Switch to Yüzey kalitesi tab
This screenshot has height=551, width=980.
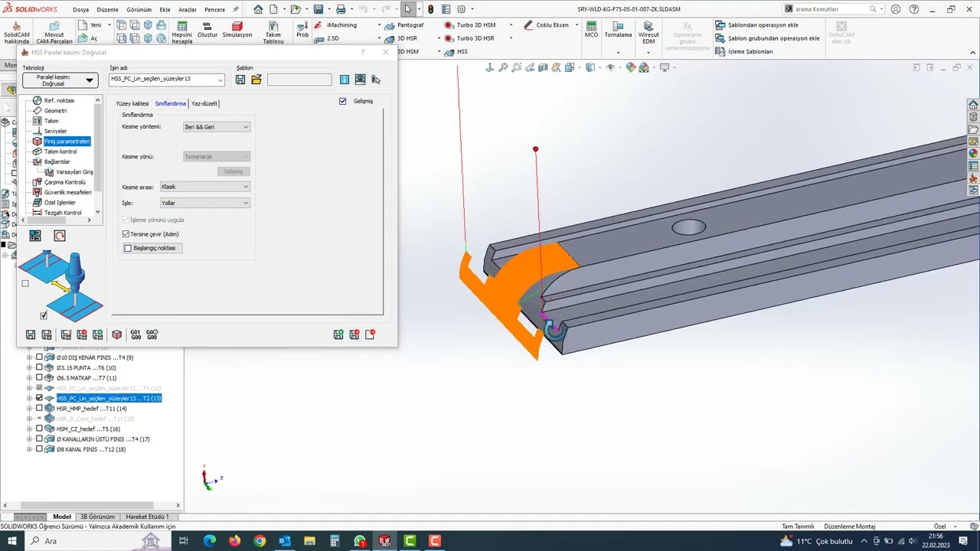132,103
